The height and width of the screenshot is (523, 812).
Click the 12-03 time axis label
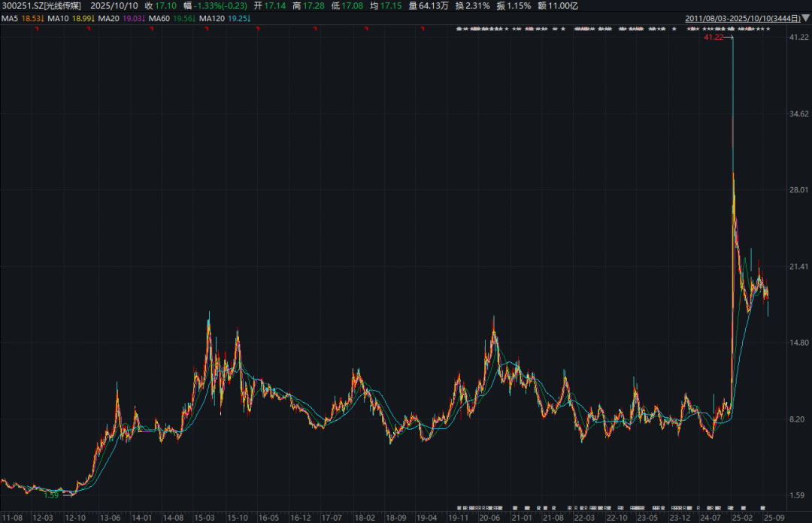point(42,518)
